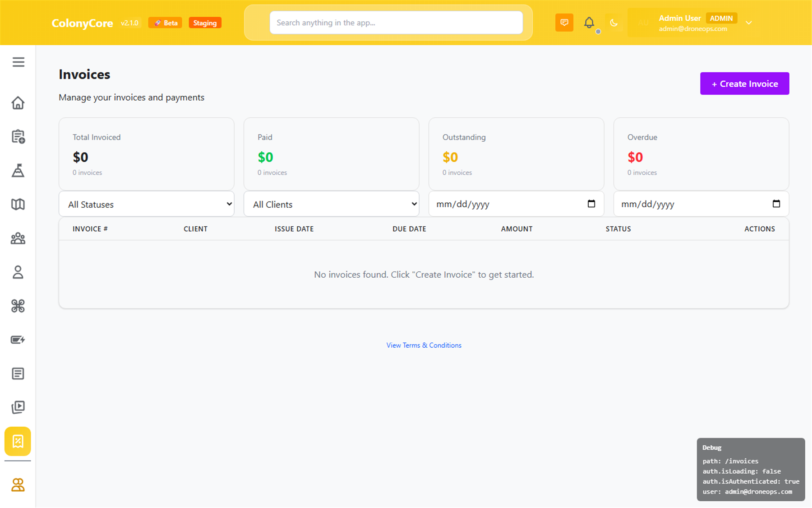This screenshot has width=812, height=508.
Task: Click the Create Invoice button
Action: pos(744,84)
